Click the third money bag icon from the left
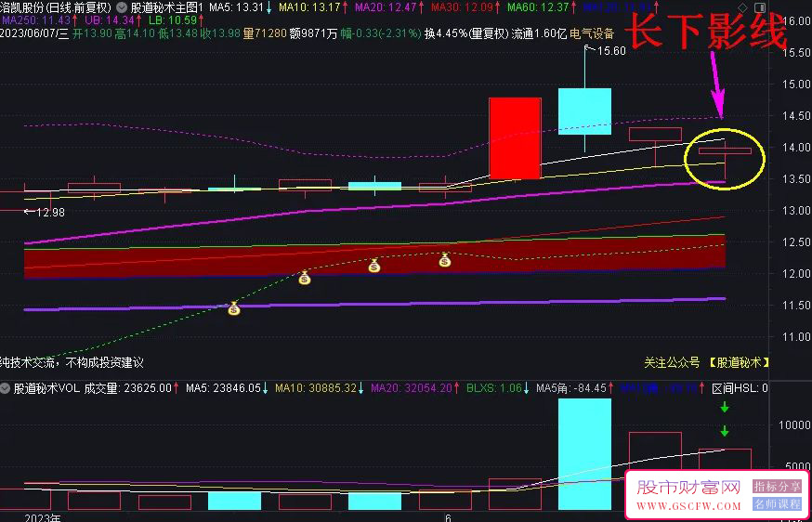Screen dimensions: 812x522 [x=374, y=267]
